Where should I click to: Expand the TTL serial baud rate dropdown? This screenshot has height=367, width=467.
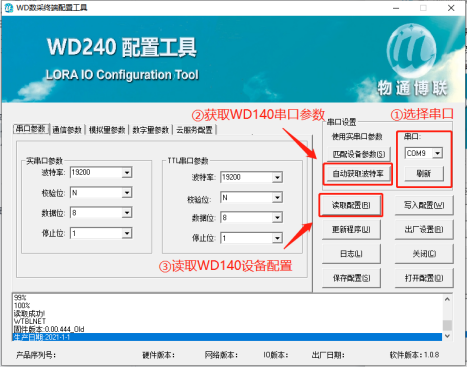tap(277, 177)
